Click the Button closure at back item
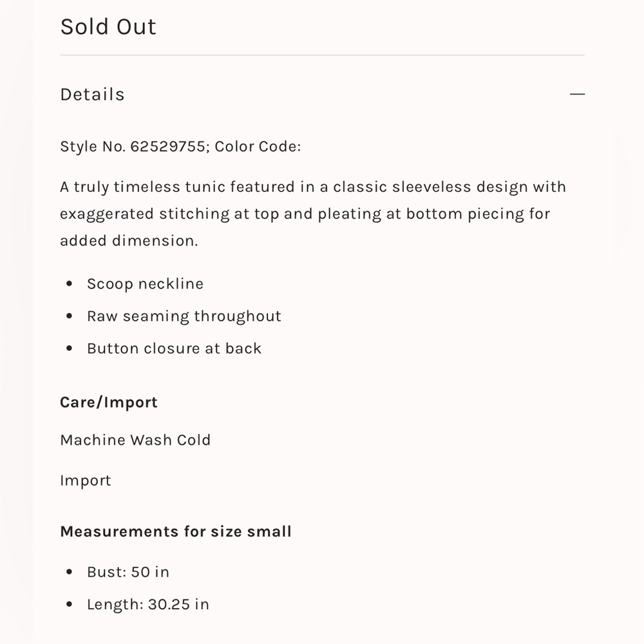Screen dimensions: 644x644 (174, 348)
